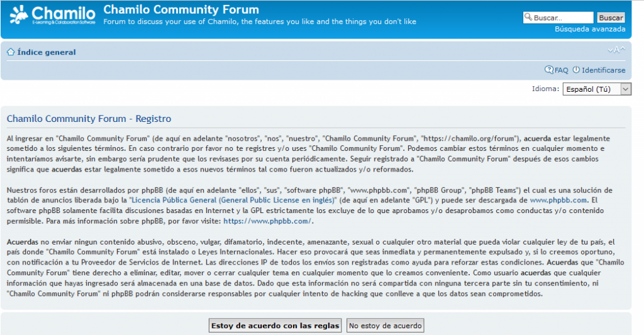
Task: Open the FAQ link
Action: pos(562,70)
